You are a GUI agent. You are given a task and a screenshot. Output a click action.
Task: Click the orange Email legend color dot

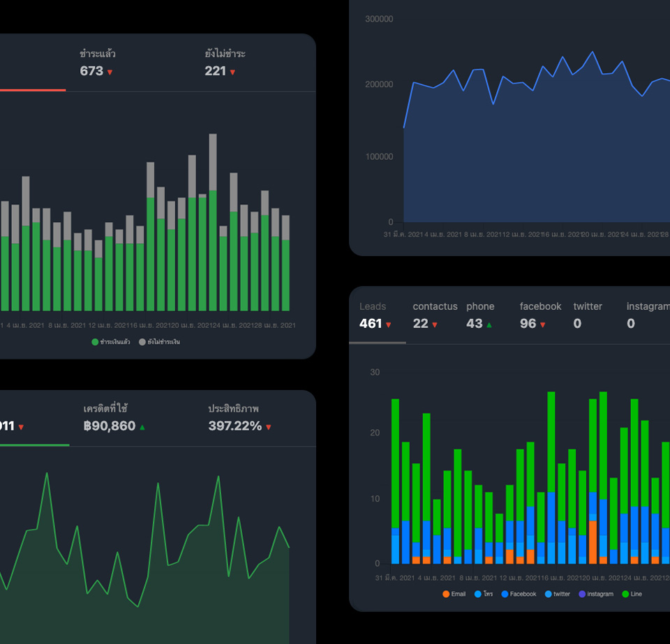tap(446, 594)
